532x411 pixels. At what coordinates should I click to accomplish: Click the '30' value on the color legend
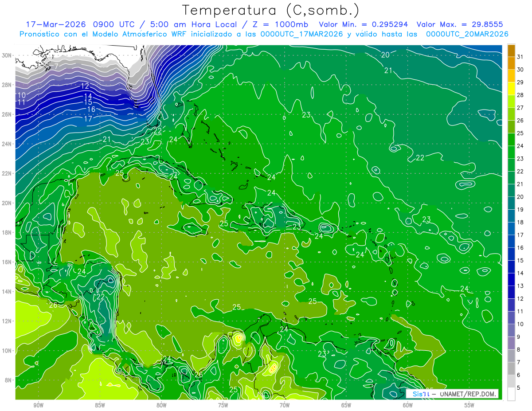click(520, 70)
